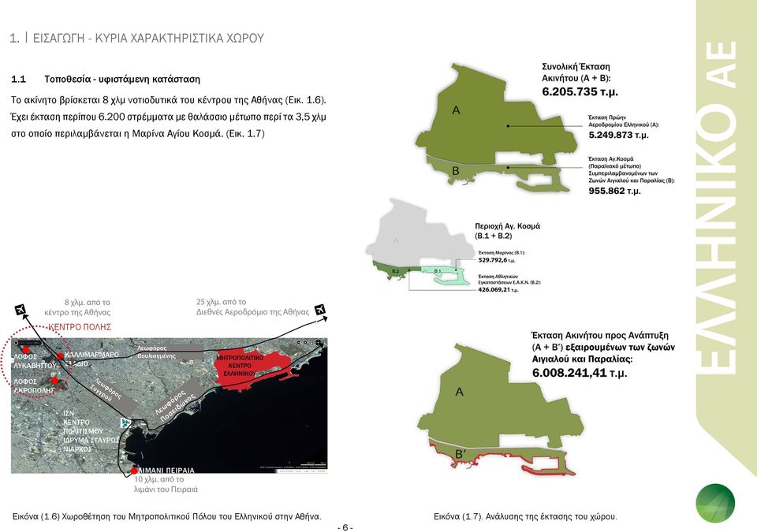
Task: Click the vertical 'ΕΛΛΗΝΙΚΟ ΑΕ' banner title
Action: coord(718,207)
